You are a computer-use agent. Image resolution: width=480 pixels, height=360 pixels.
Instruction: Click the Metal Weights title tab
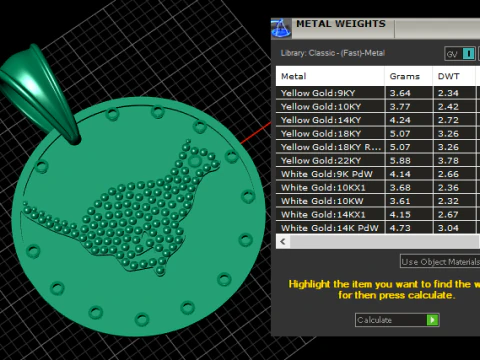point(341,24)
